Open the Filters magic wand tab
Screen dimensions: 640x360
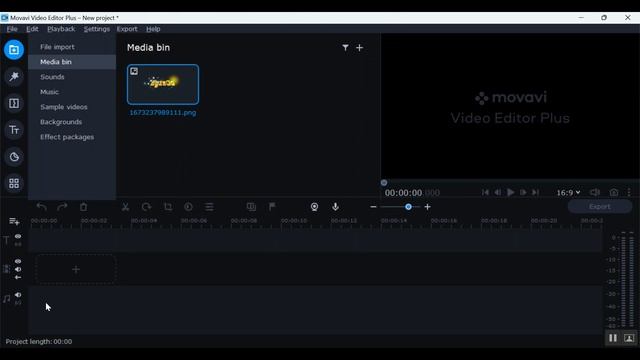[x=14, y=76]
